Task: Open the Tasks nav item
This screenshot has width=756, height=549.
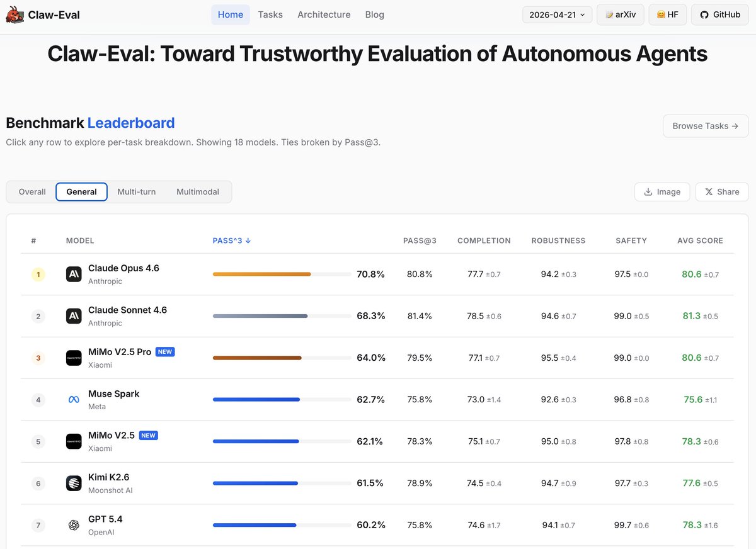Action: pos(270,14)
